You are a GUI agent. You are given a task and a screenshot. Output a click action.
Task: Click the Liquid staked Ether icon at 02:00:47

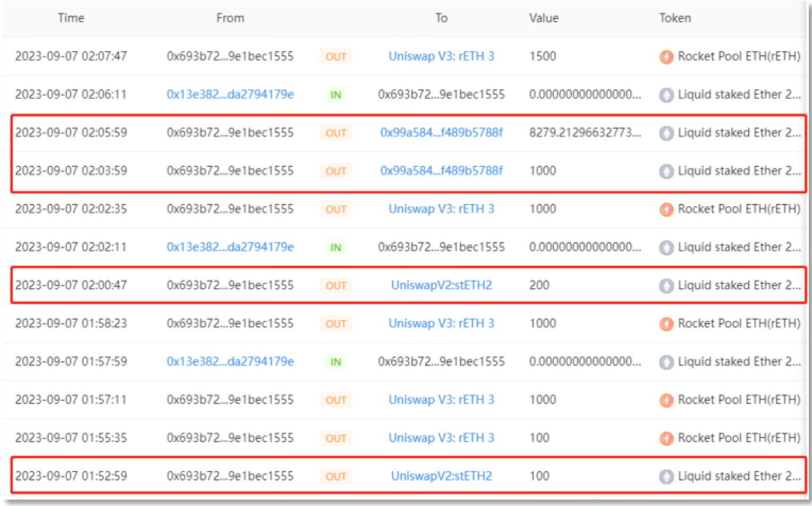(x=666, y=286)
